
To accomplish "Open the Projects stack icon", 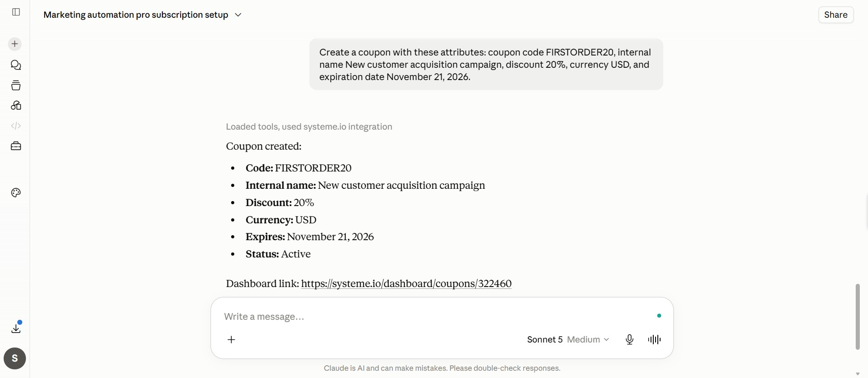I will [x=16, y=86].
